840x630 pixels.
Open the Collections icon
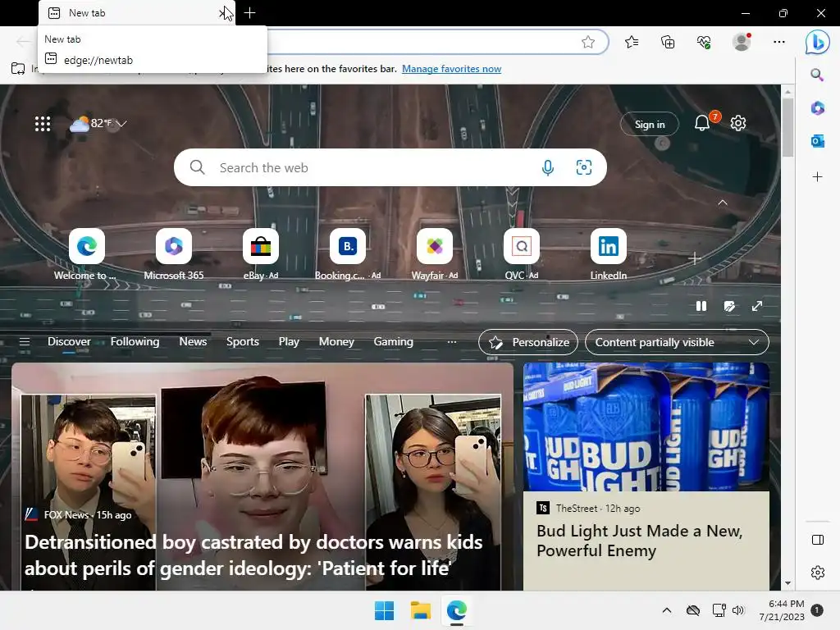pos(668,42)
